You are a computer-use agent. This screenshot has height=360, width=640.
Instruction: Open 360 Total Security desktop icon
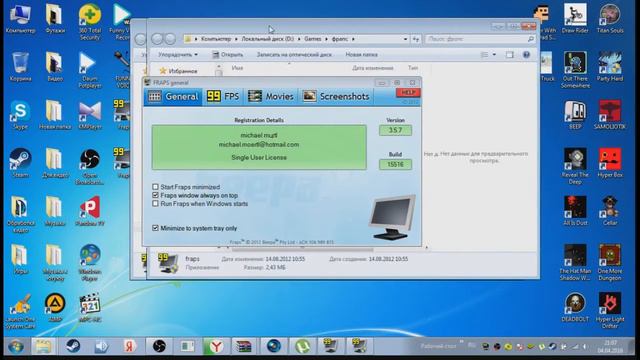click(x=90, y=22)
